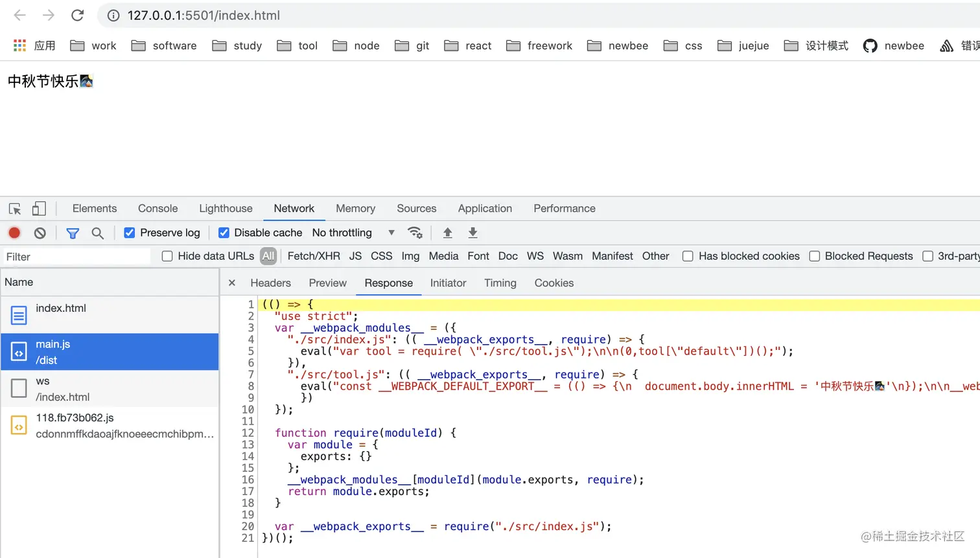Uncheck the Preserve log checkbox
The width and height of the screenshot is (980, 558).
point(130,233)
